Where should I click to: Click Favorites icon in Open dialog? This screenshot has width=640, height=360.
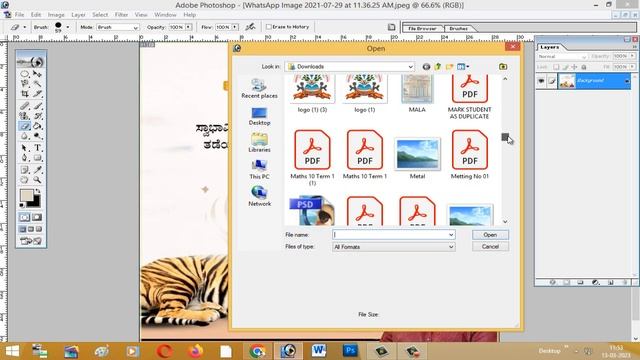pyautogui.click(x=503, y=67)
